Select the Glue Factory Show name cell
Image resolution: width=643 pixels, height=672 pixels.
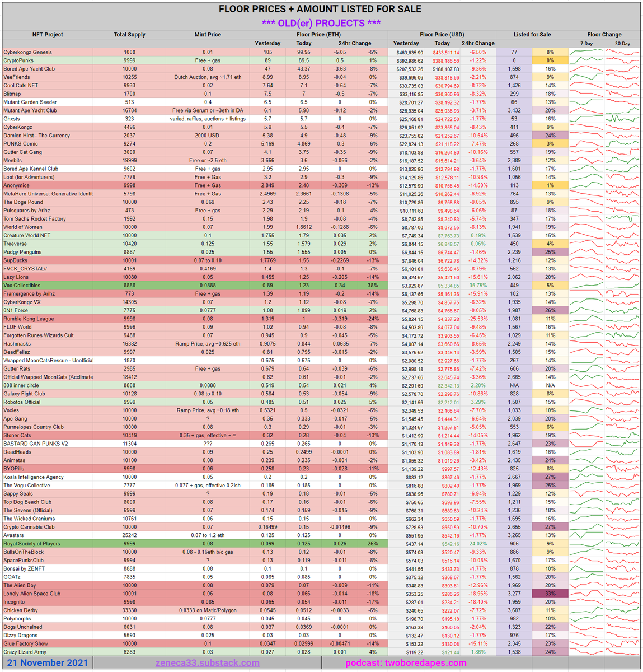click(x=26, y=643)
